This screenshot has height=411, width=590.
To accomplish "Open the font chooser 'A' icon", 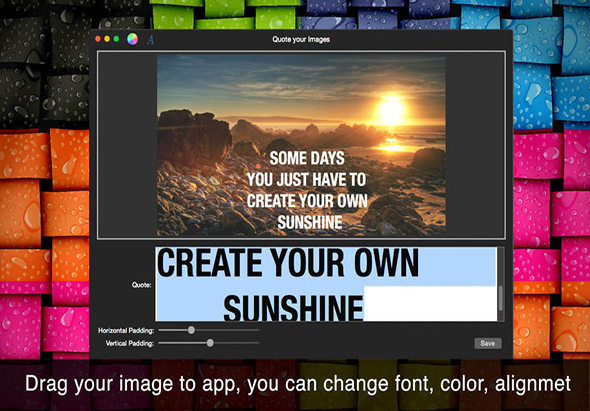I will click(150, 40).
